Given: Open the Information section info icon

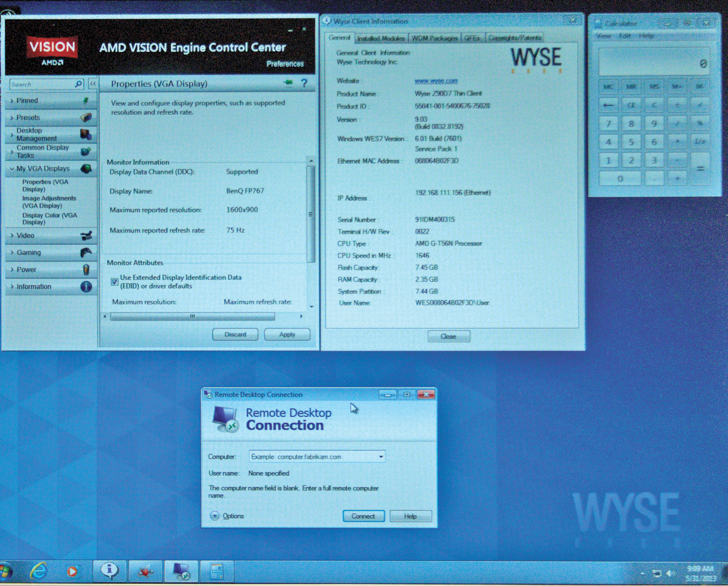Looking at the screenshot, I should point(87,287).
